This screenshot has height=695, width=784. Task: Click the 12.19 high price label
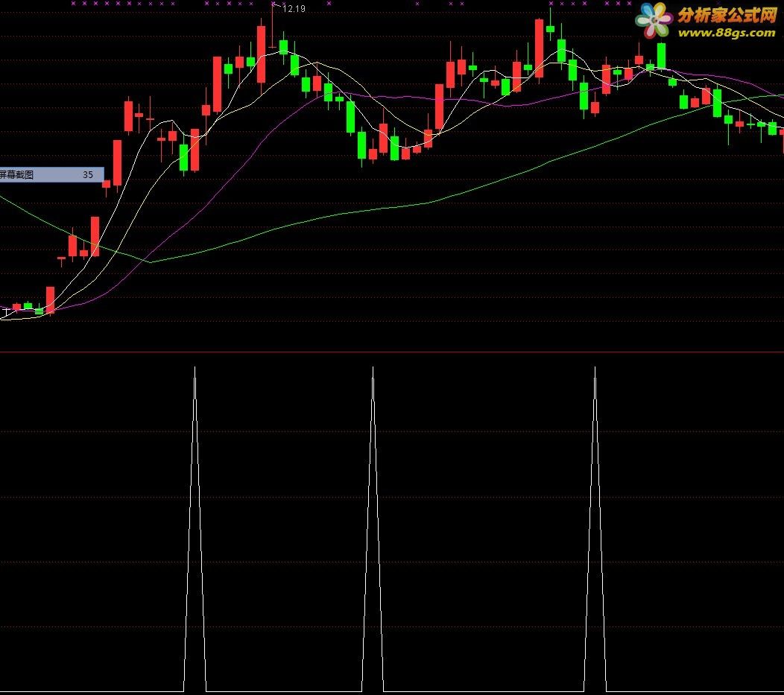coord(294,8)
